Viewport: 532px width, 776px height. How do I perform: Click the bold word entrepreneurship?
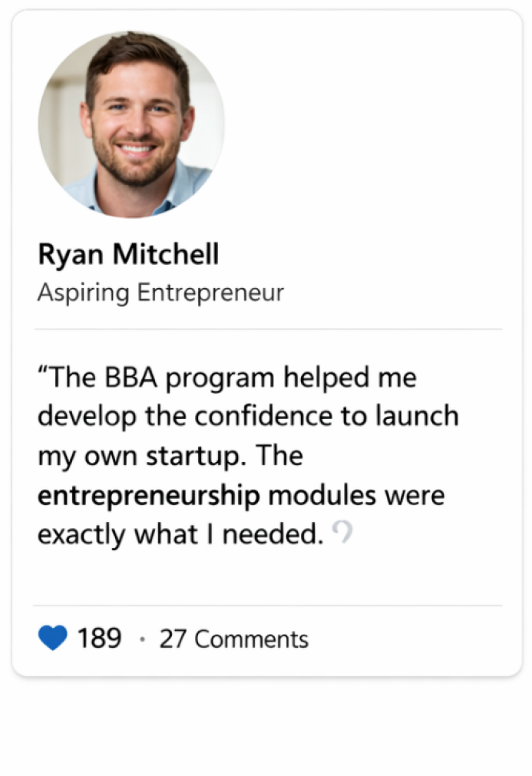pos(149,496)
